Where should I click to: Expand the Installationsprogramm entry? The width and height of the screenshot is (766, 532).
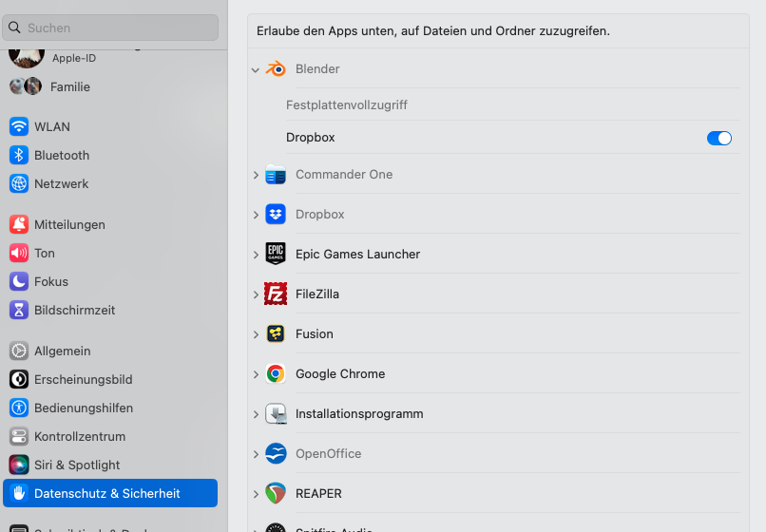pyautogui.click(x=256, y=414)
